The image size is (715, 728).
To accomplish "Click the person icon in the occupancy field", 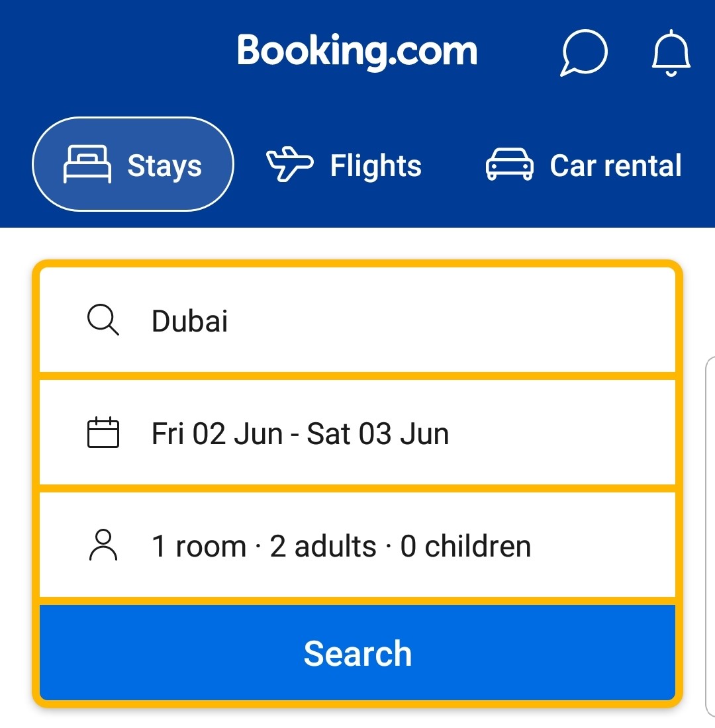I will [x=103, y=545].
